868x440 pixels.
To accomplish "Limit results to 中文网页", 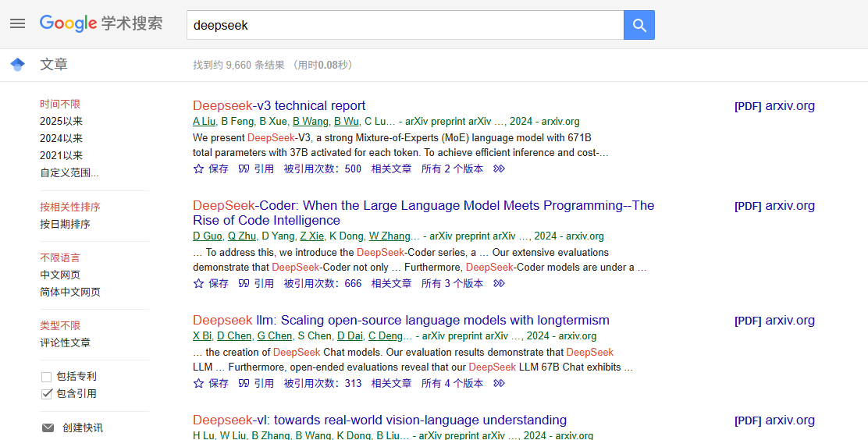I will (60, 275).
